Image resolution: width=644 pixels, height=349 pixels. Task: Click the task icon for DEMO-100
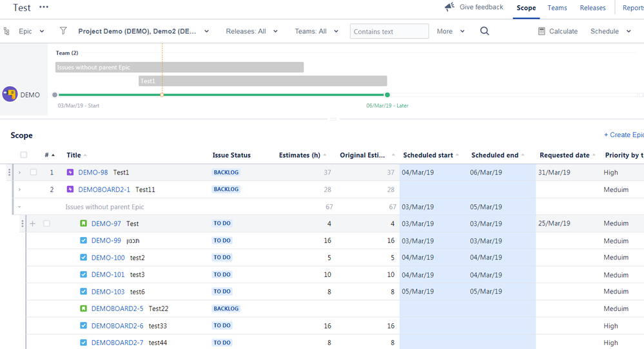tap(83, 258)
